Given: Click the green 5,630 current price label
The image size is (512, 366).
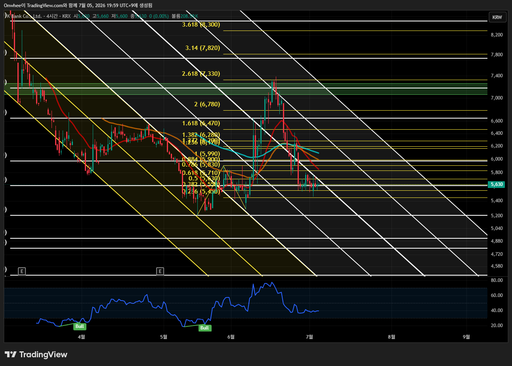Looking at the screenshot, I should 496,184.
